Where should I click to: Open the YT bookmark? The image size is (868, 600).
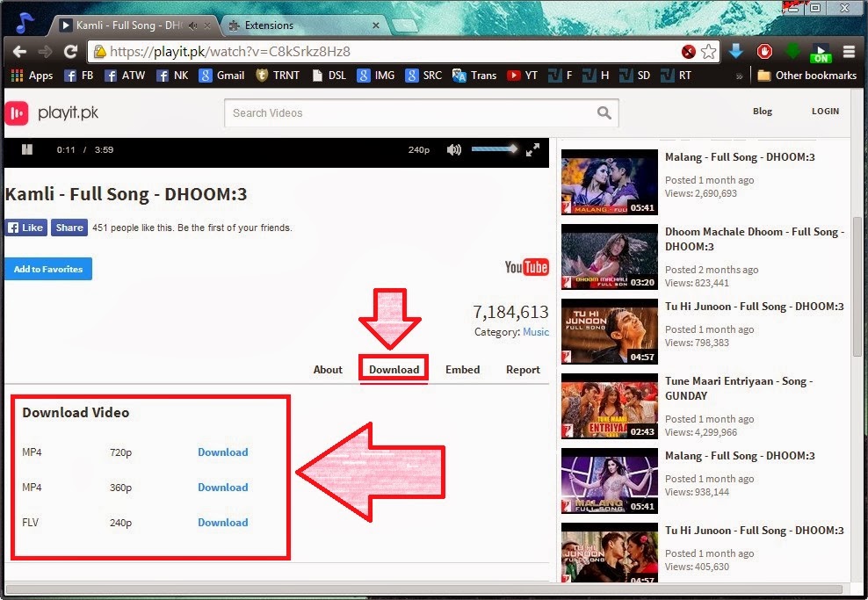[x=523, y=76]
